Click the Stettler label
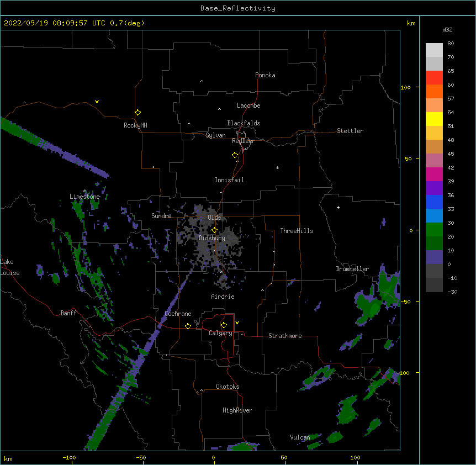476x465 pixels. (350, 131)
